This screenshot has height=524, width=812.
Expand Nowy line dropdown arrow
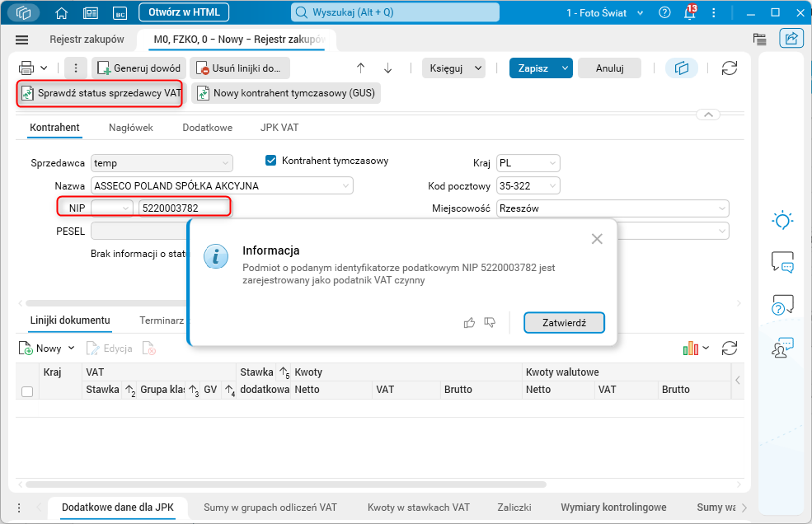pyautogui.click(x=72, y=348)
